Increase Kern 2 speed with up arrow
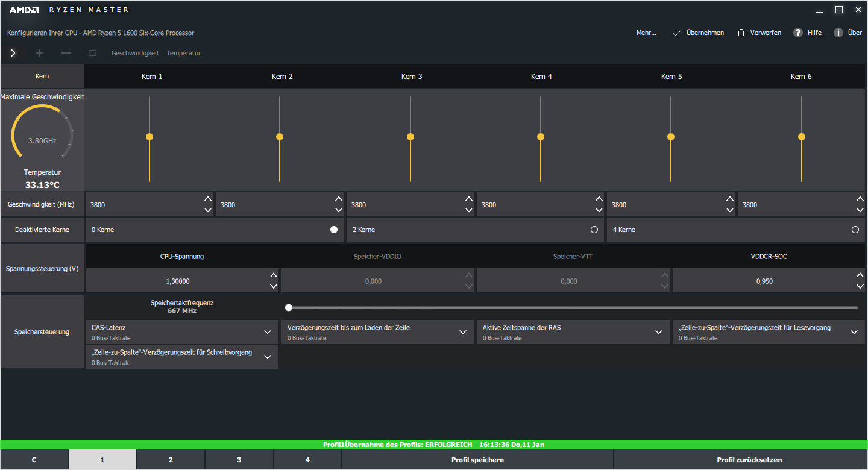This screenshot has height=470, width=868. click(338, 199)
